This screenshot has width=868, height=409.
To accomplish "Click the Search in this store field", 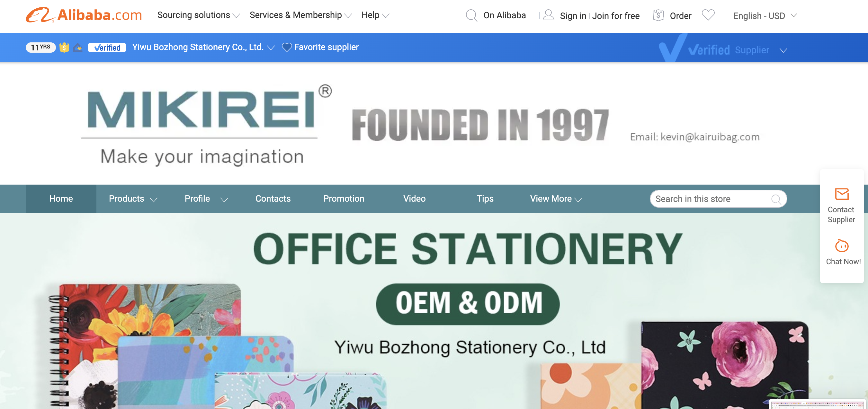I will point(718,199).
